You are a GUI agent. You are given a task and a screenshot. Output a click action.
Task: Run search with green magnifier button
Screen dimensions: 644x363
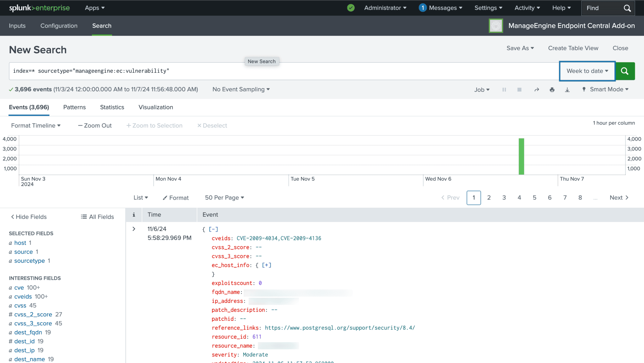[625, 71]
